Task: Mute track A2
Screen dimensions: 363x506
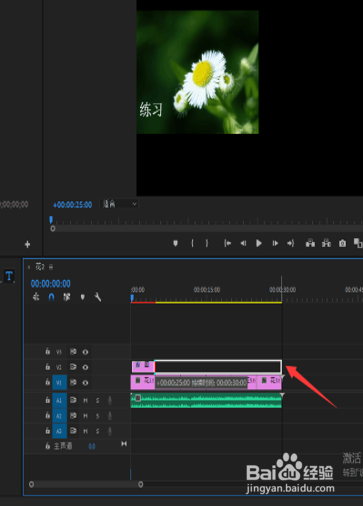Action: 85,416
